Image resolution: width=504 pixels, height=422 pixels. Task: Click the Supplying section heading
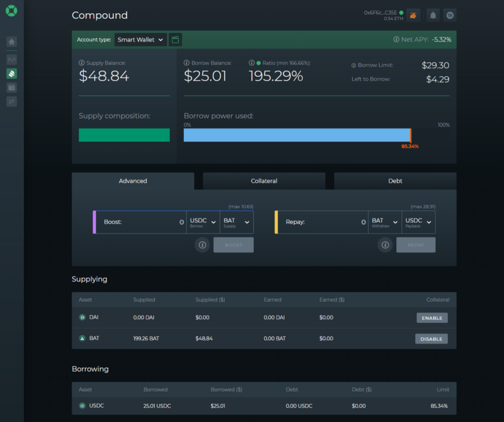[x=89, y=279]
